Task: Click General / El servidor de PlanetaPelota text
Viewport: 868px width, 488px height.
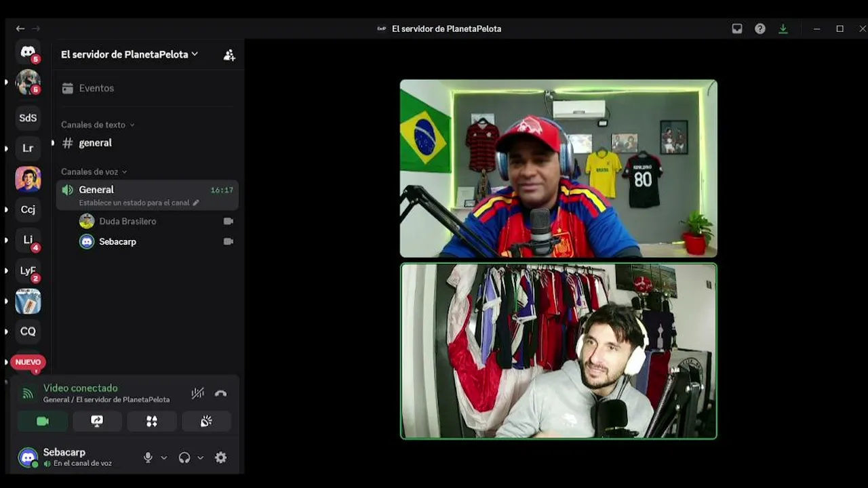Action: [x=106, y=400]
